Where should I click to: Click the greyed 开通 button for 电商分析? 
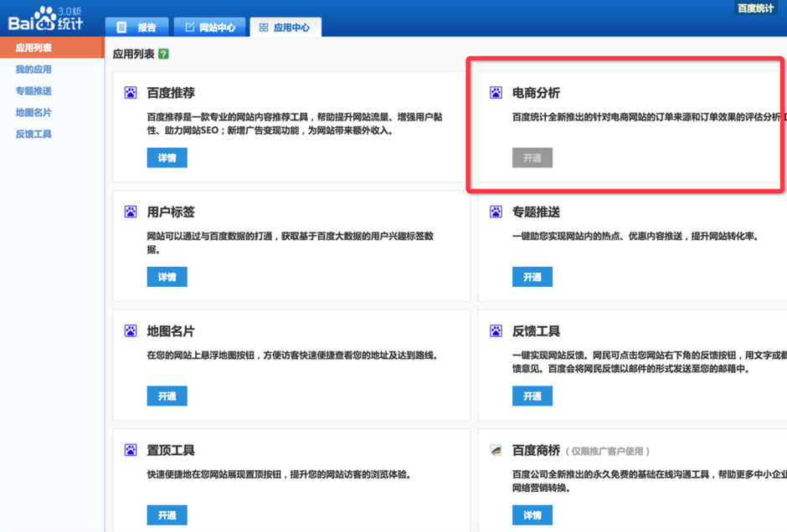click(x=532, y=158)
